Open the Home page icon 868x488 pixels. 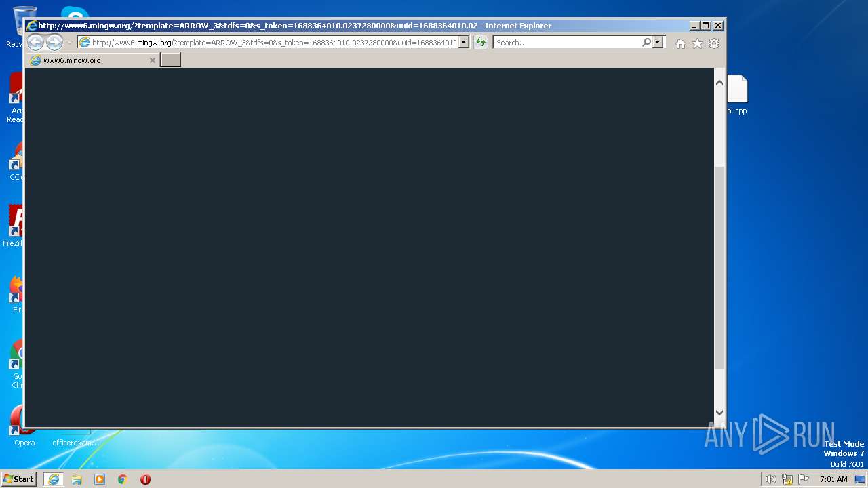680,43
